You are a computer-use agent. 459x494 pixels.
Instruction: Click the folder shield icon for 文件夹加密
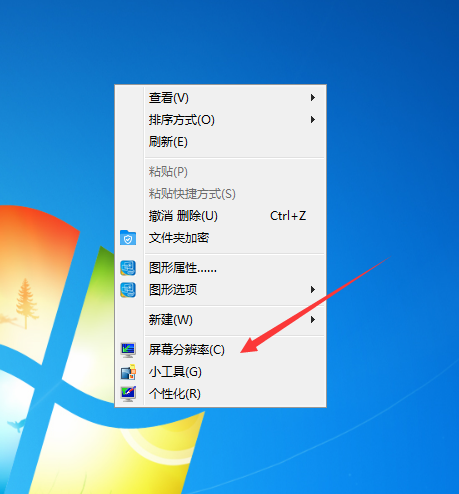coord(128,238)
